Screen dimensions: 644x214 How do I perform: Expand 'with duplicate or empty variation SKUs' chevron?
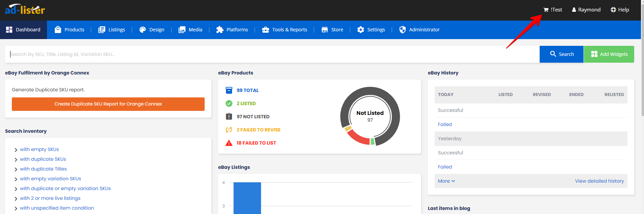(16, 189)
